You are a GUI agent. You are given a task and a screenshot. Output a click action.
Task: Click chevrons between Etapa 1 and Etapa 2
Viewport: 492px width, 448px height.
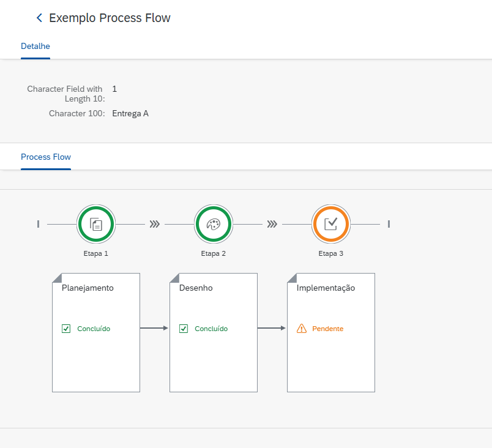155,224
